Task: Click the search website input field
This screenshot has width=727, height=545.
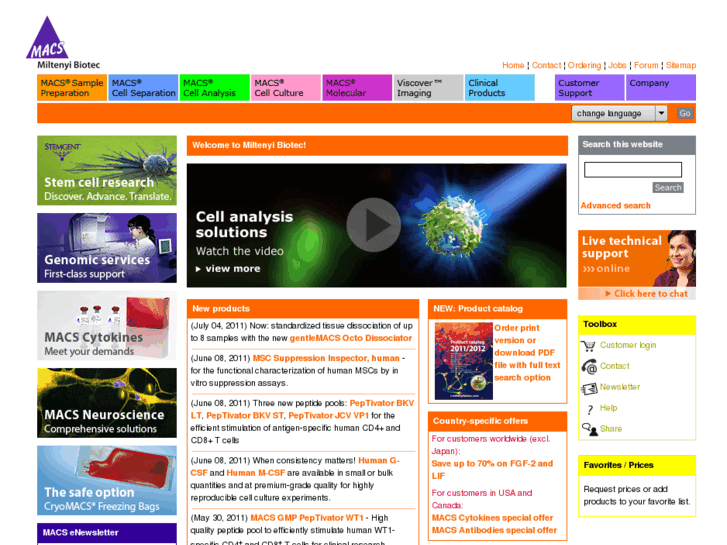Action: pos(632,170)
